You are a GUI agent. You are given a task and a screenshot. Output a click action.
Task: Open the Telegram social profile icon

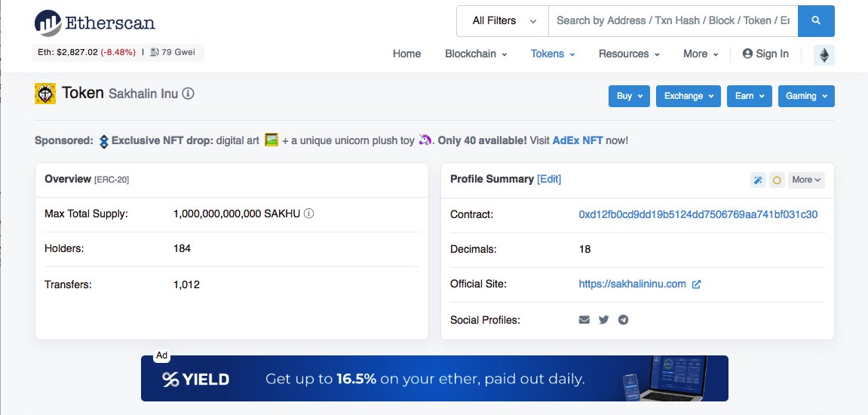tap(624, 320)
